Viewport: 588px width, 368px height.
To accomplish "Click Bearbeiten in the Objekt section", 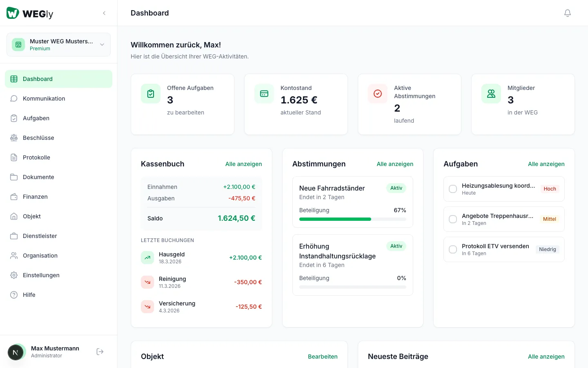I will pyautogui.click(x=323, y=357).
